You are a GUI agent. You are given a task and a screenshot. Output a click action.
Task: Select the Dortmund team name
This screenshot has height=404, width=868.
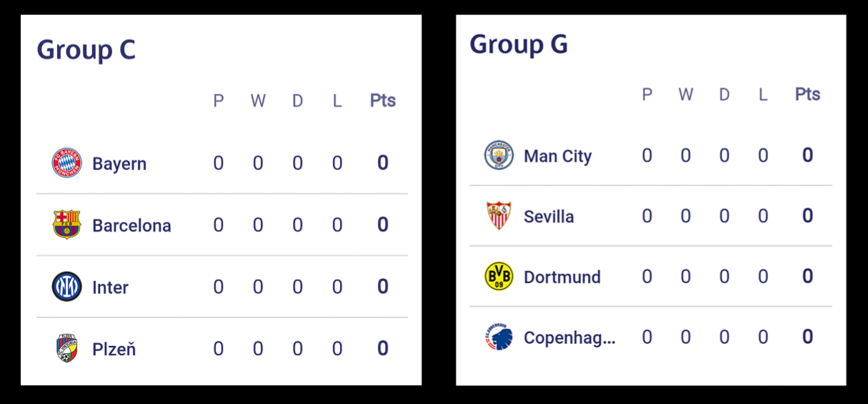[x=562, y=277]
